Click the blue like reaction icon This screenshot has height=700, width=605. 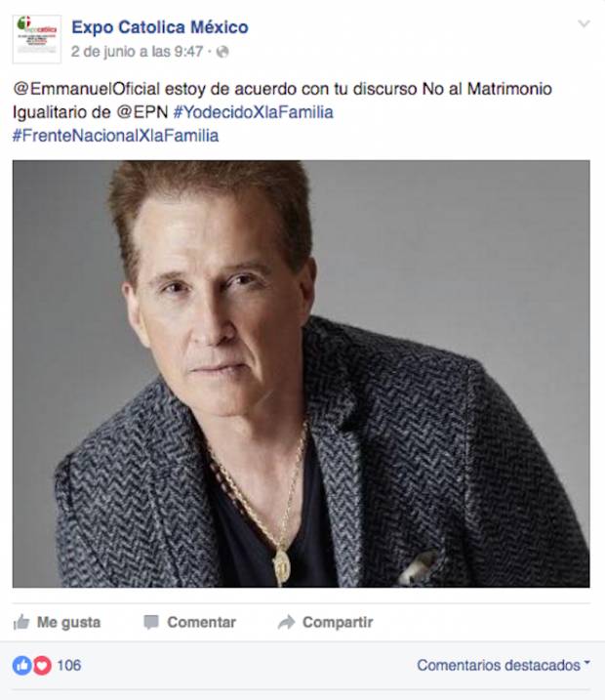pyautogui.click(x=21, y=665)
